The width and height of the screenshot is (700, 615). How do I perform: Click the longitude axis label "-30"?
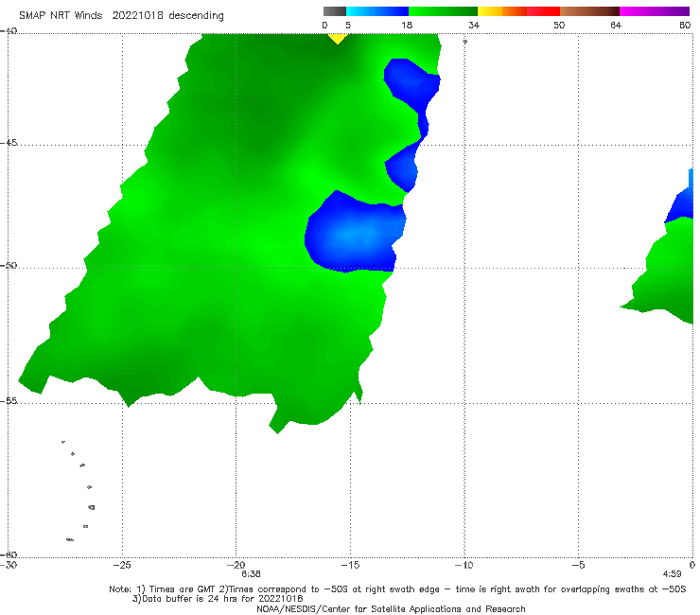[9, 565]
